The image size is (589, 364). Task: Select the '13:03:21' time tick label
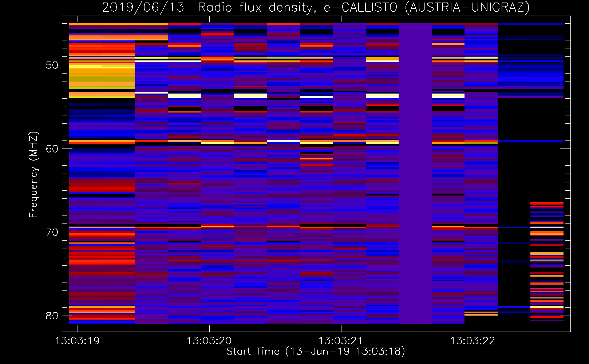pos(341,341)
